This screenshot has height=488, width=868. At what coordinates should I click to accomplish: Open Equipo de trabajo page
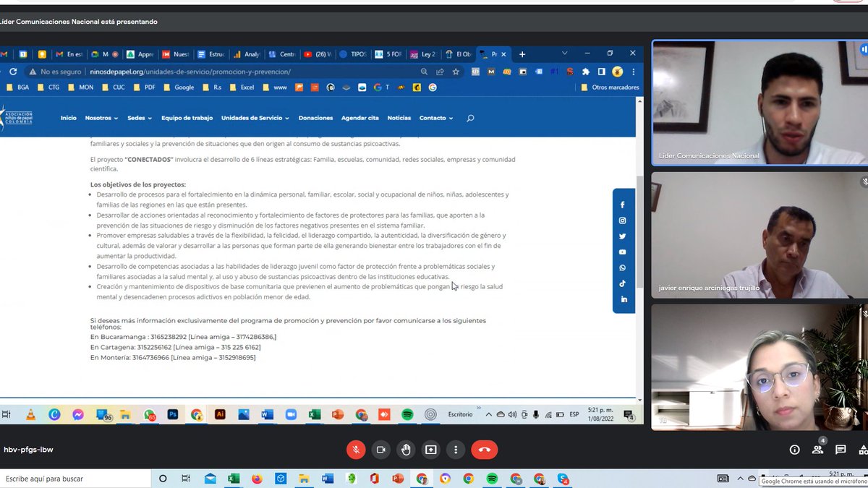[187, 118]
